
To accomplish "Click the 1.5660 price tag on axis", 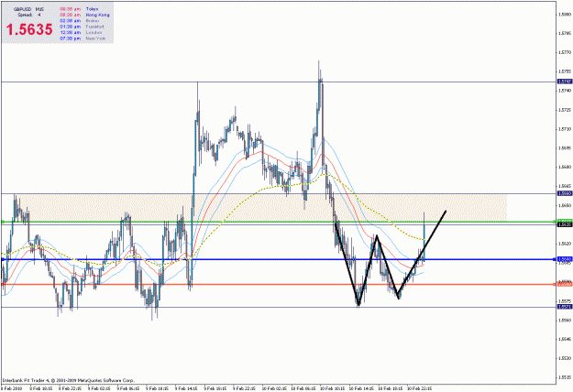I will pyautogui.click(x=565, y=193).
